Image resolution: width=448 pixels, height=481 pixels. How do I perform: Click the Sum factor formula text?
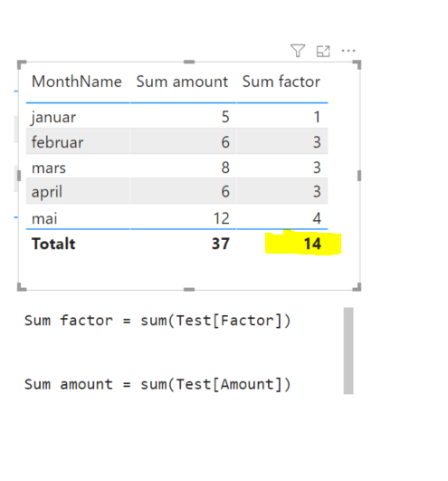[x=157, y=321]
